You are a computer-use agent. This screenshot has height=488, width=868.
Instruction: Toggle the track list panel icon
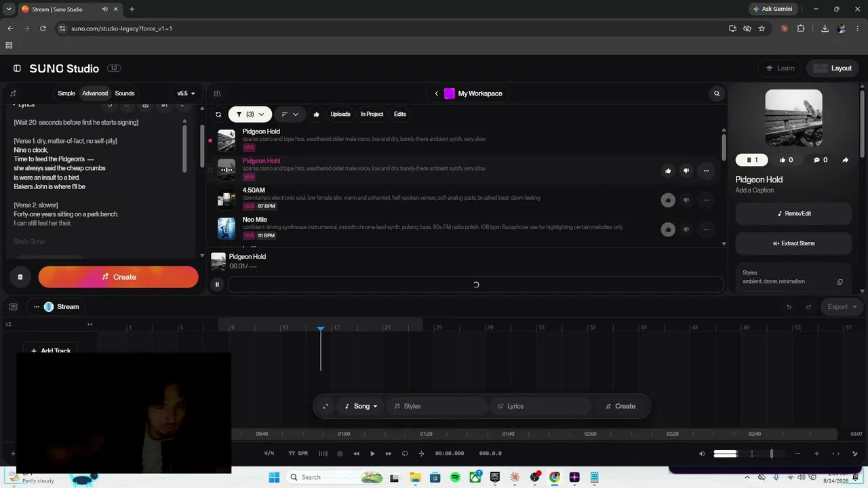(13, 307)
